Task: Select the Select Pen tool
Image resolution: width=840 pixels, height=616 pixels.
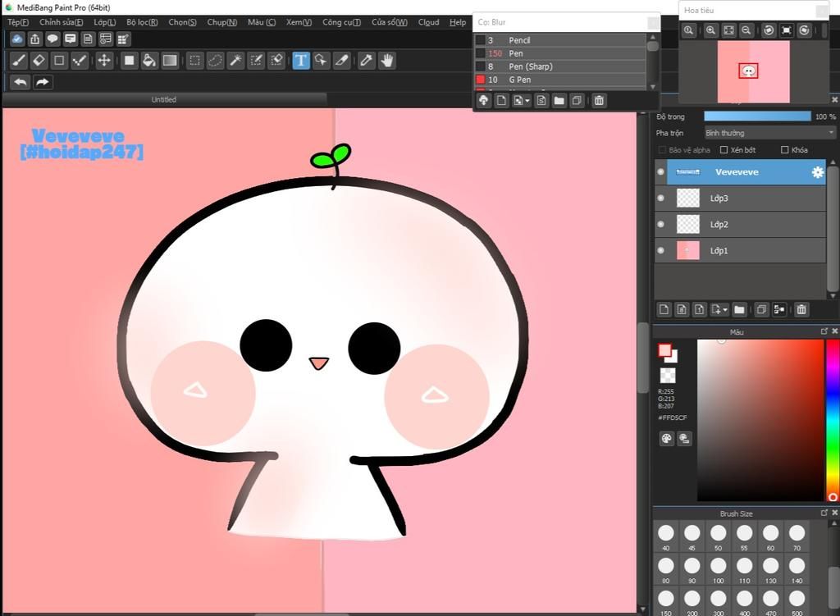Action: tap(256, 61)
